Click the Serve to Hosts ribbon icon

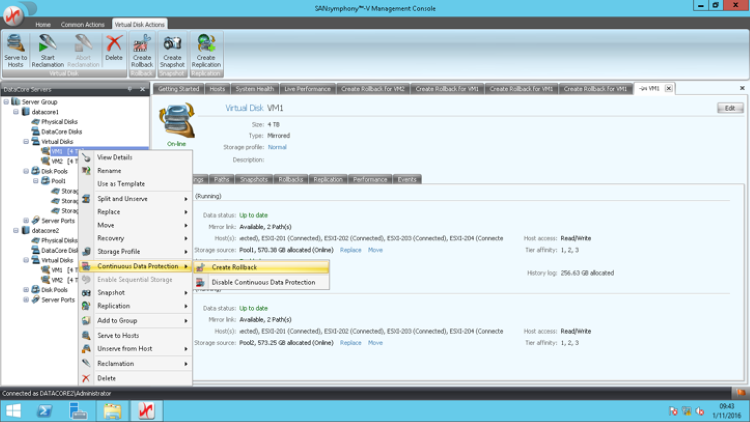[16, 51]
